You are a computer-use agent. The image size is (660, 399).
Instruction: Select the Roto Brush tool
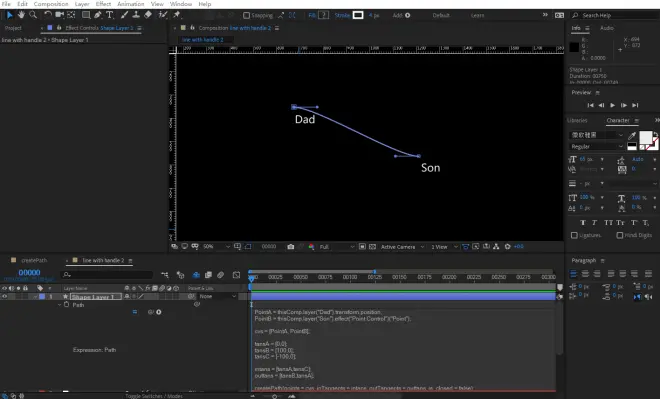pyautogui.click(x=162, y=15)
